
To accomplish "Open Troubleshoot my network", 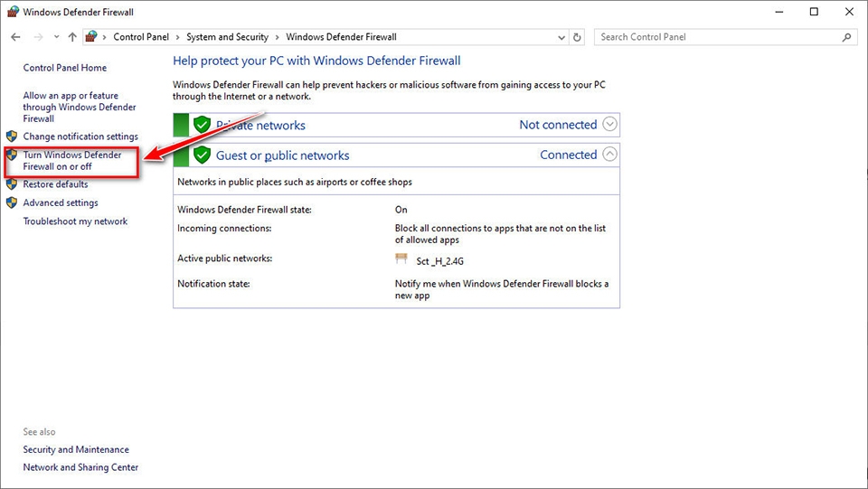I will (75, 221).
